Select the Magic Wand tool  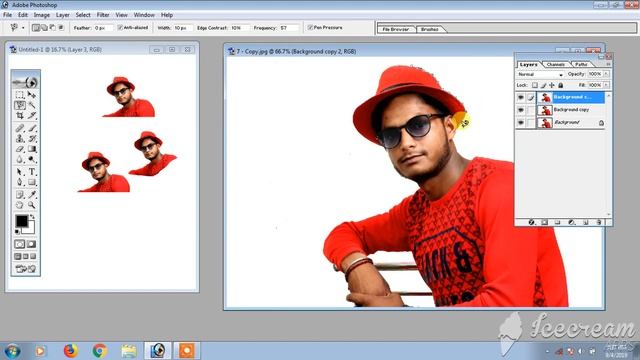(31, 105)
